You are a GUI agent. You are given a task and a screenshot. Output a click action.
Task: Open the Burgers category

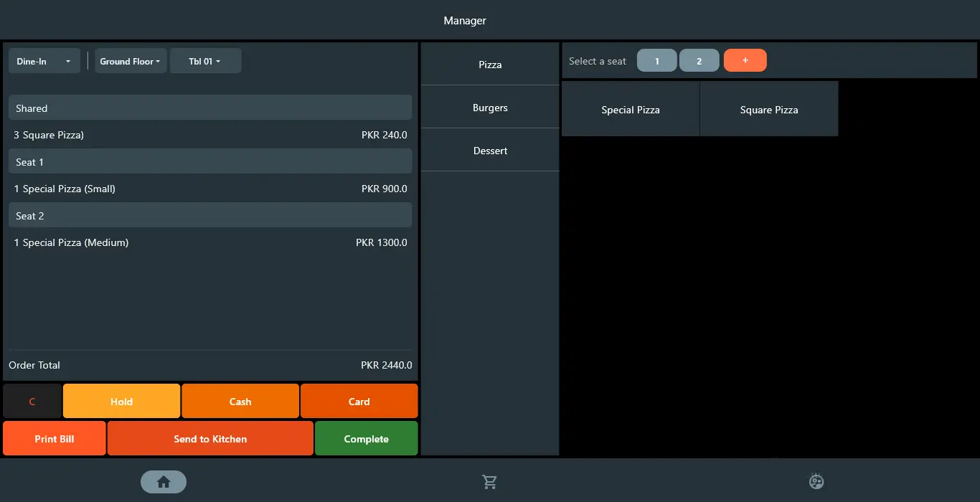click(490, 108)
